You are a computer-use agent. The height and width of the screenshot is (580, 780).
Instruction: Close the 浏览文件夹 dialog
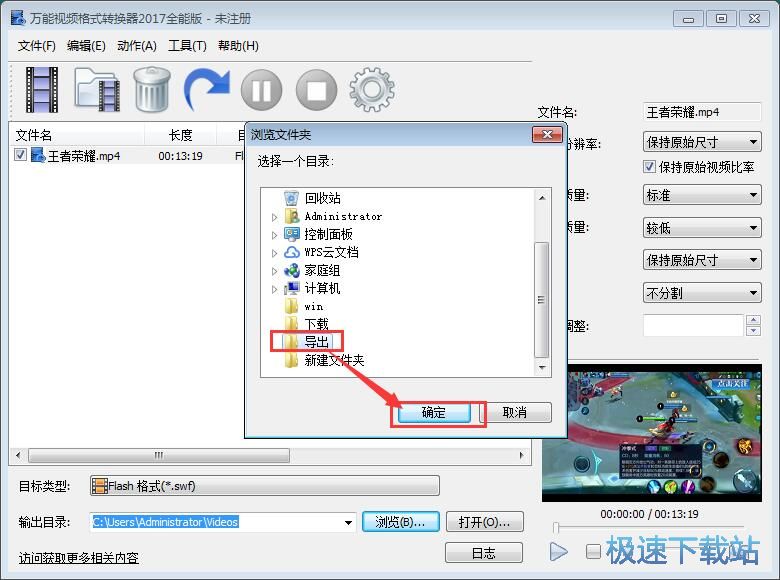point(547,134)
